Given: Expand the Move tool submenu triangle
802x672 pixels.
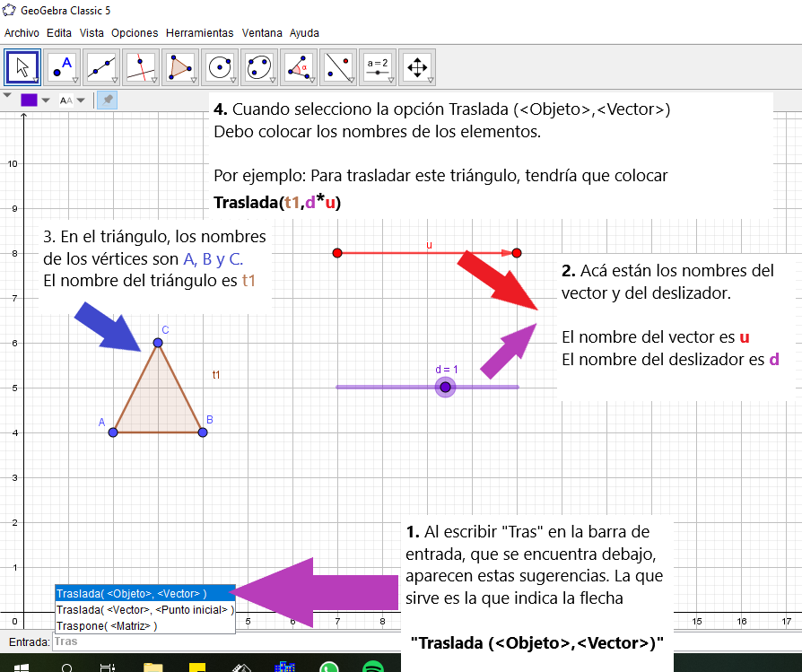Looking at the screenshot, I should pos(35,80).
